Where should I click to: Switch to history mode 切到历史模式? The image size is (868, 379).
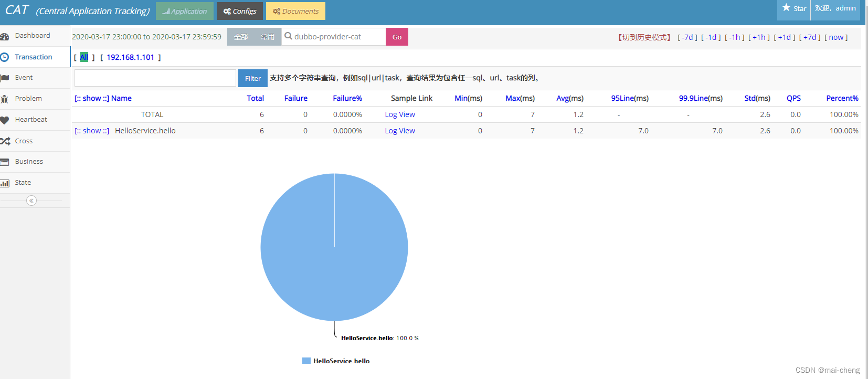644,37
